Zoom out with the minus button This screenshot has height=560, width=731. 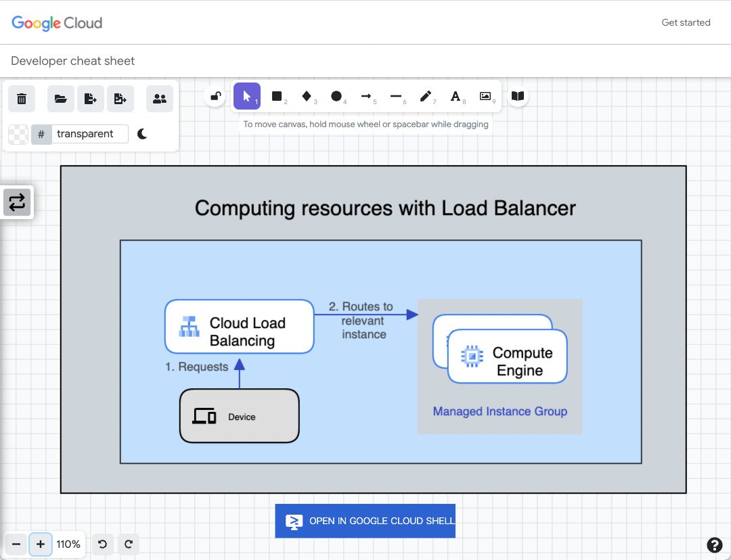click(16, 544)
